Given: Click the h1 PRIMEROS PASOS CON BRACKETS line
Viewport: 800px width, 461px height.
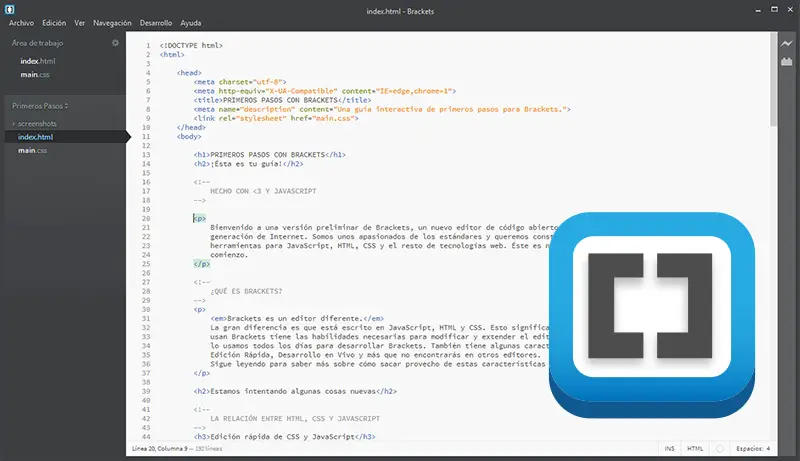Looking at the screenshot, I should (269, 155).
